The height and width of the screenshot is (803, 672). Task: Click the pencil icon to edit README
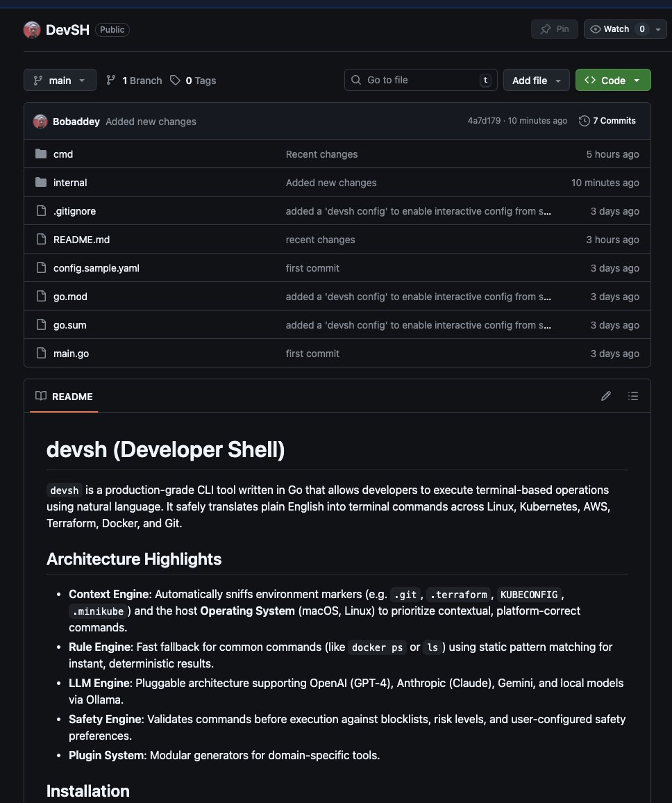[606, 396]
